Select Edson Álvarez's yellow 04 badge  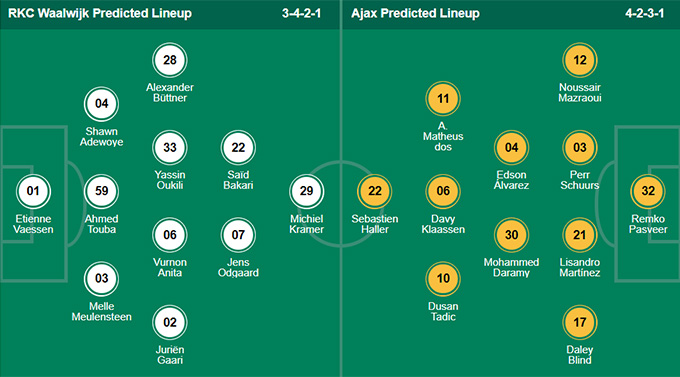511,148
